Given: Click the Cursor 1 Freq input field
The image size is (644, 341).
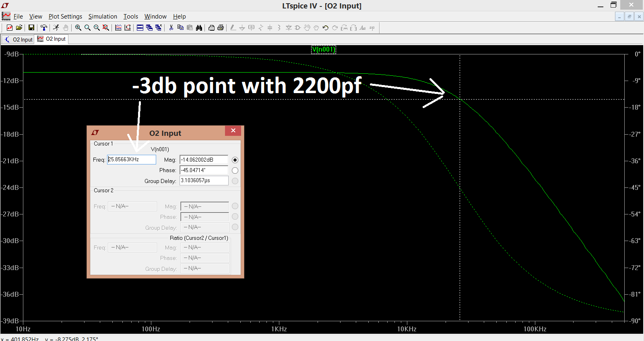Looking at the screenshot, I should pyautogui.click(x=132, y=160).
